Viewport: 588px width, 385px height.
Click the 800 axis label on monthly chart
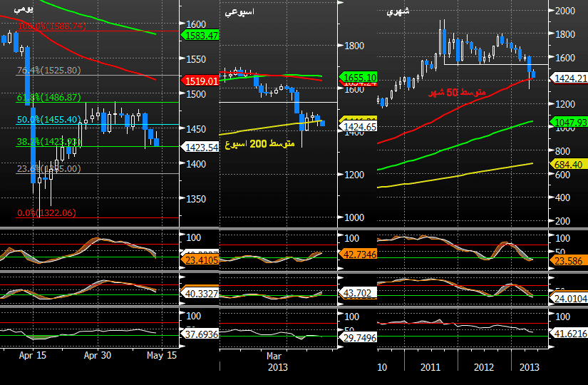click(563, 151)
